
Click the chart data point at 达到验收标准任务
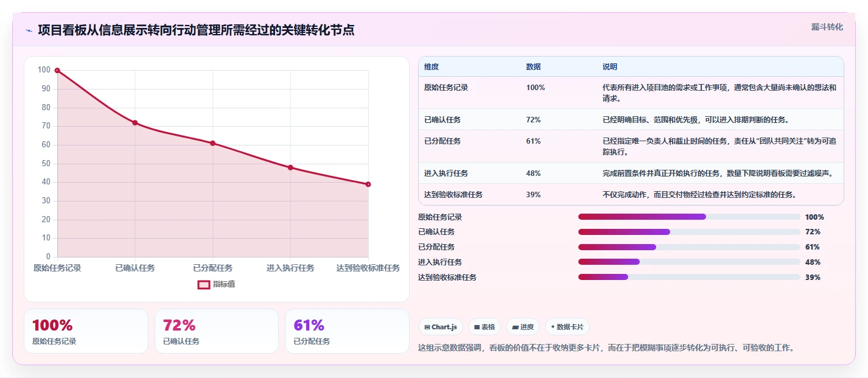pos(368,184)
